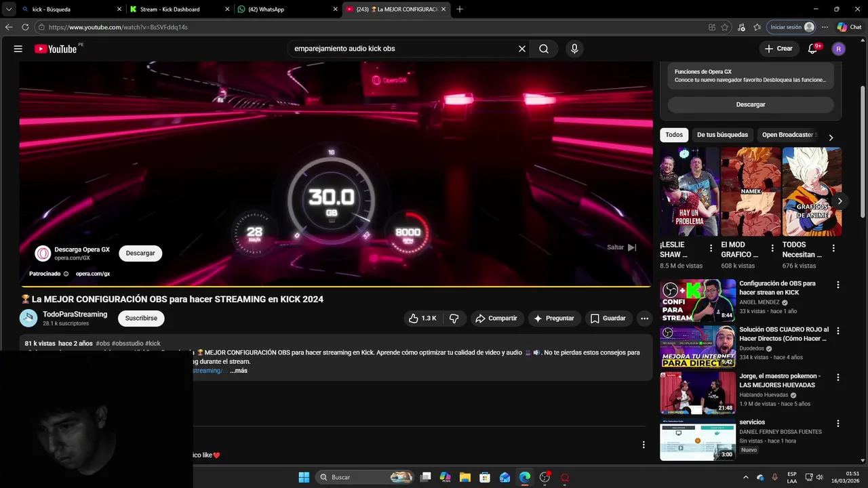The image size is (868, 488).
Task: Open the TodoParaStreaming channel avatar
Action: (28, 318)
